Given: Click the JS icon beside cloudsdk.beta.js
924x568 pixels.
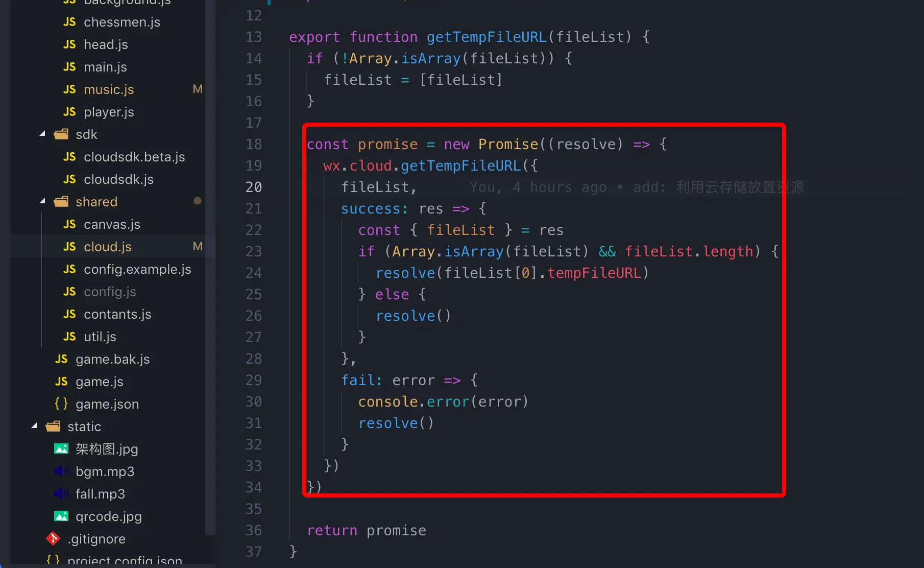Looking at the screenshot, I should click(69, 157).
